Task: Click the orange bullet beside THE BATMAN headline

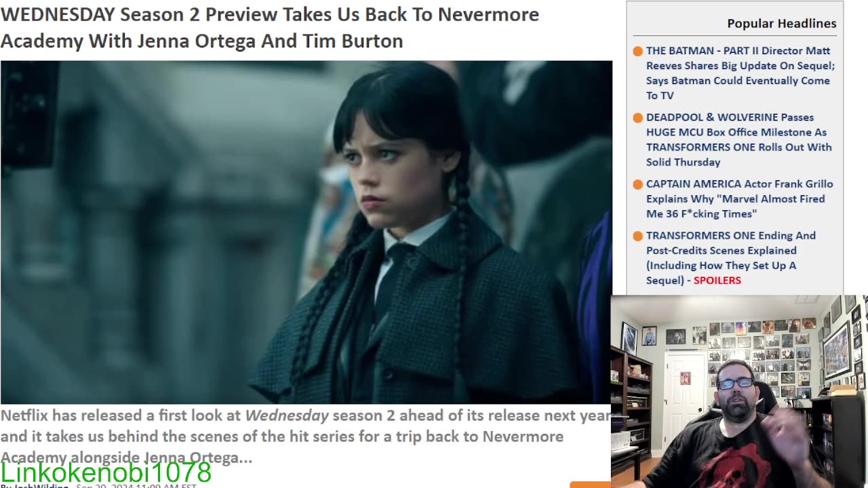Action: click(637, 52)
